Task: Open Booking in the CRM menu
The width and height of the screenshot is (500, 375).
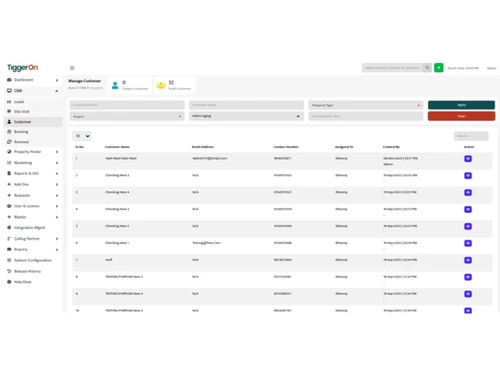Action: (21, 132)
